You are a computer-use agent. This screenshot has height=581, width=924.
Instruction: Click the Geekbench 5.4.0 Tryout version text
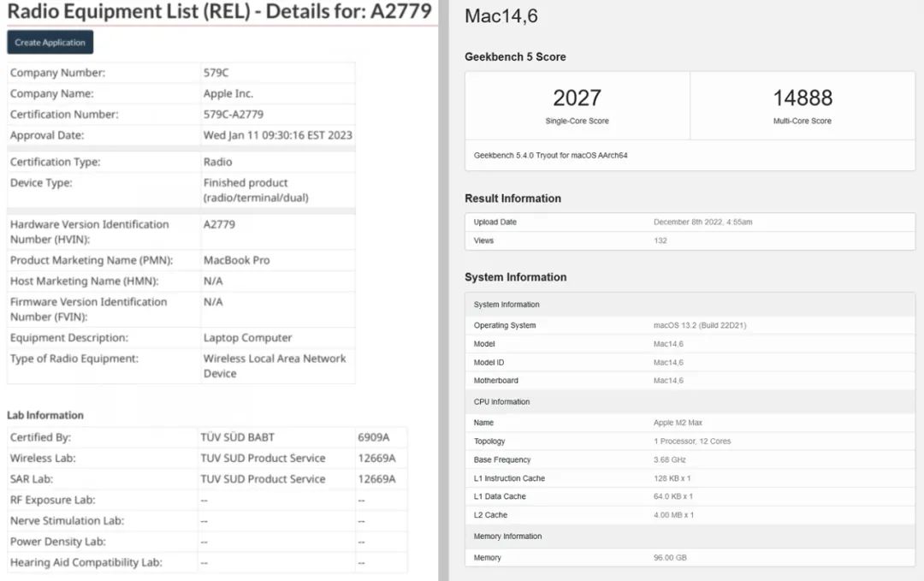pyautogui.click(x=550, y=156)
